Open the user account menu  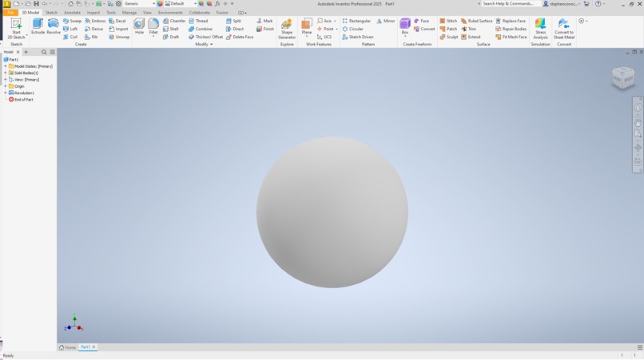click(562, 4)
